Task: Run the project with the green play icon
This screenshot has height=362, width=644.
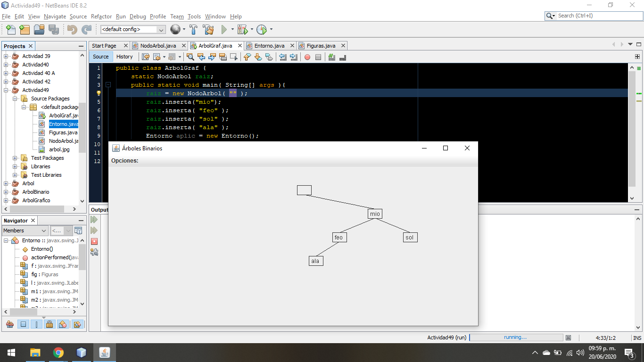Action: click(x=224, y=30)
